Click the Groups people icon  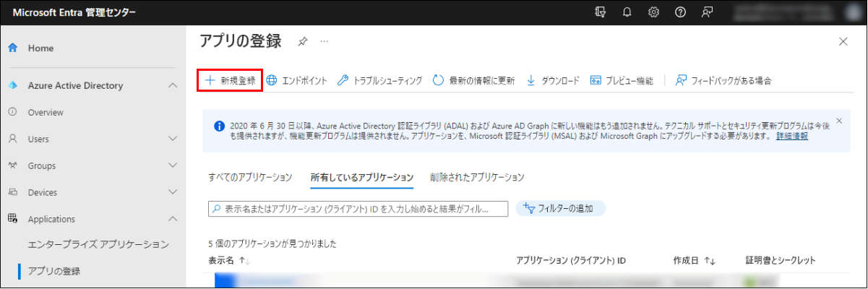tap(12, 165)
